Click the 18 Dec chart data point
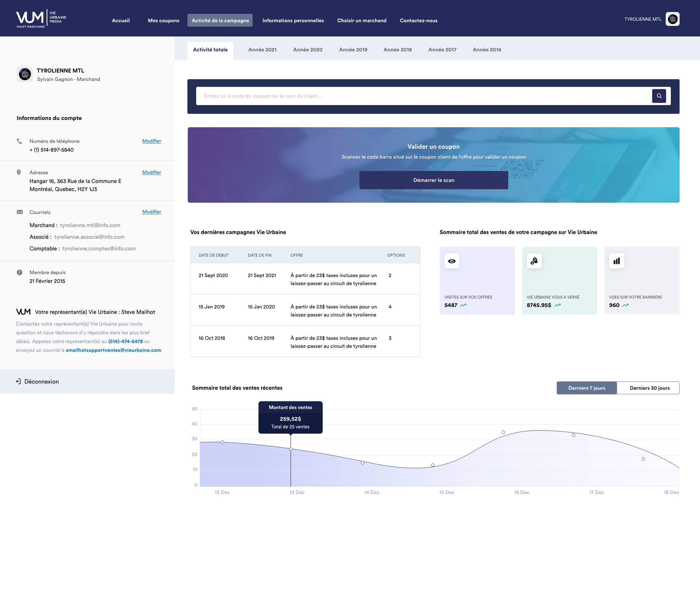The height and width of the screenshot is (599, 700). (x=643, y=459)
